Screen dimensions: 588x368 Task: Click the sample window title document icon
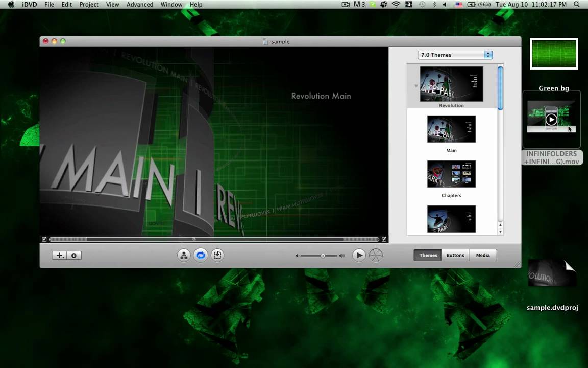pos(265,42)
